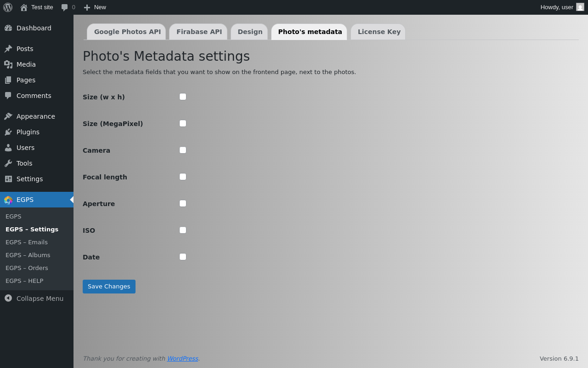This screenshot has height=368, width=588.
Task: Open the License Key tab
Action: click(379, 32)
